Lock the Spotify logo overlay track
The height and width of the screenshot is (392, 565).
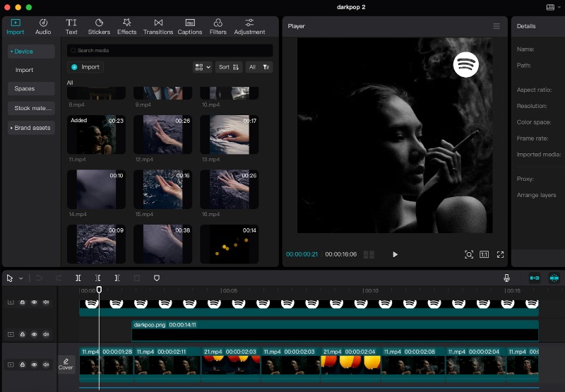(x=23, y=302)
